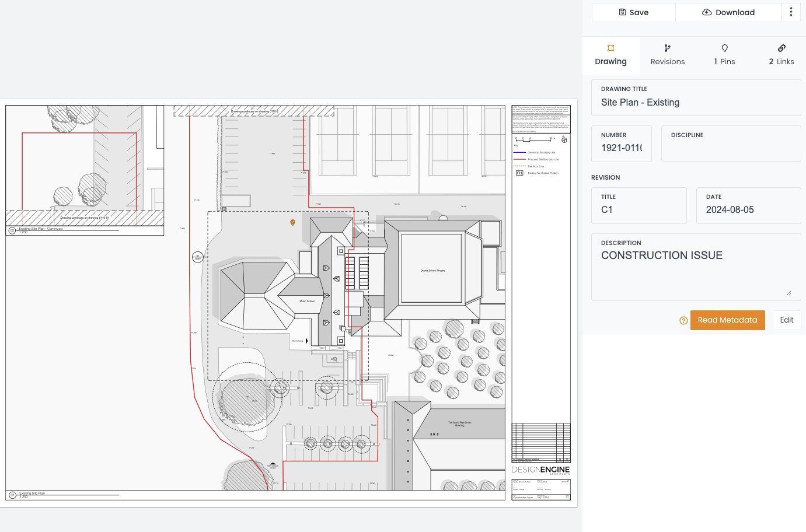This screenshot has width=806, height=532.
Task: Switch to the Revisions tab
Action: (x=668, y=55)
